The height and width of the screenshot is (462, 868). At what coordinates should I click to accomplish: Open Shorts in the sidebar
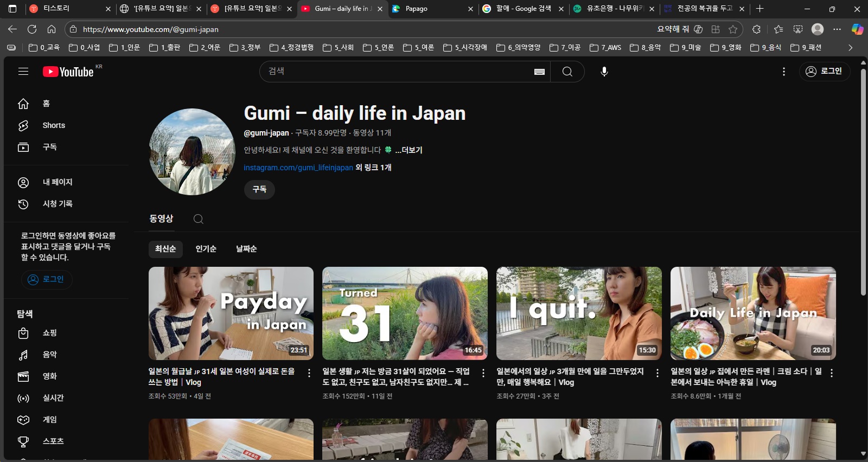pyautogui.click(x=66, y=125)
